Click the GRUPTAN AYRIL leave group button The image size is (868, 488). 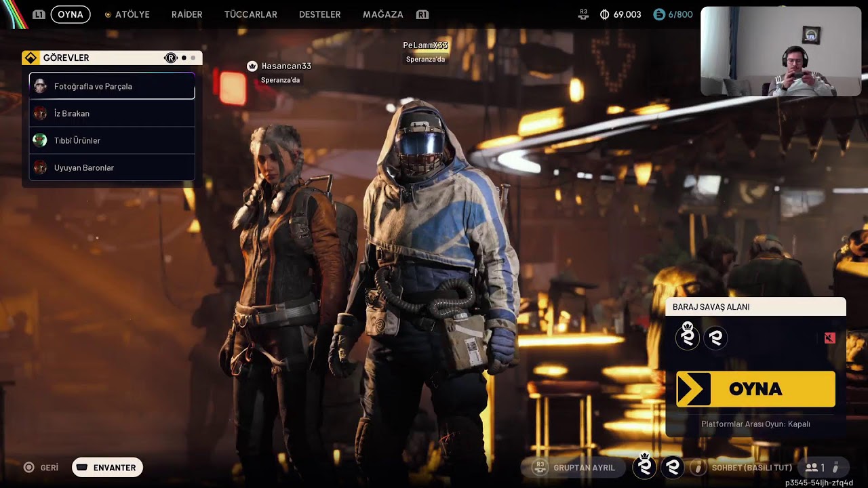click(575, 468)
